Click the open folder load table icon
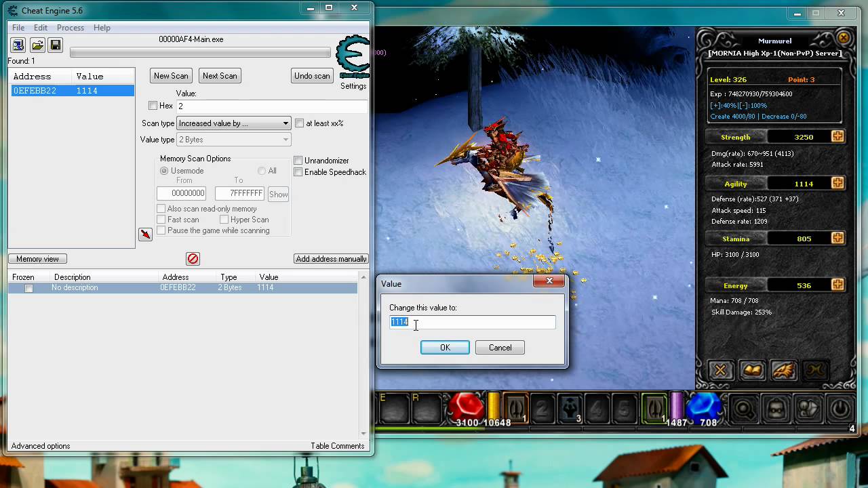 37,45
